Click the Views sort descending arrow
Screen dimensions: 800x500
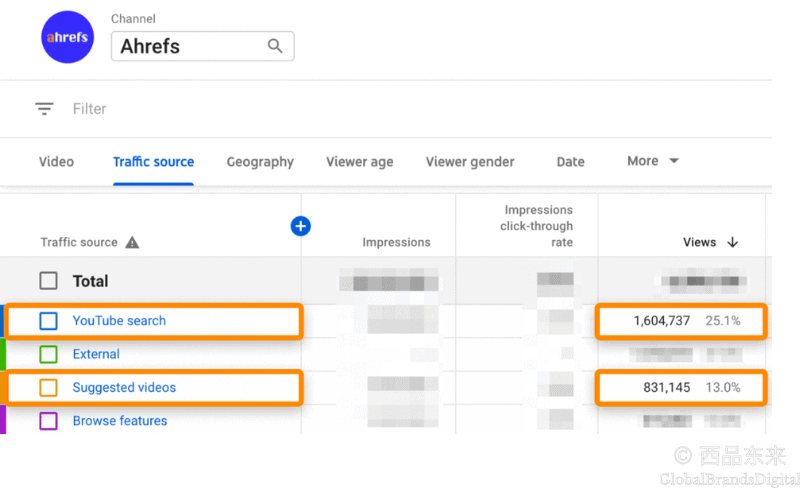[x=733, y=242]
